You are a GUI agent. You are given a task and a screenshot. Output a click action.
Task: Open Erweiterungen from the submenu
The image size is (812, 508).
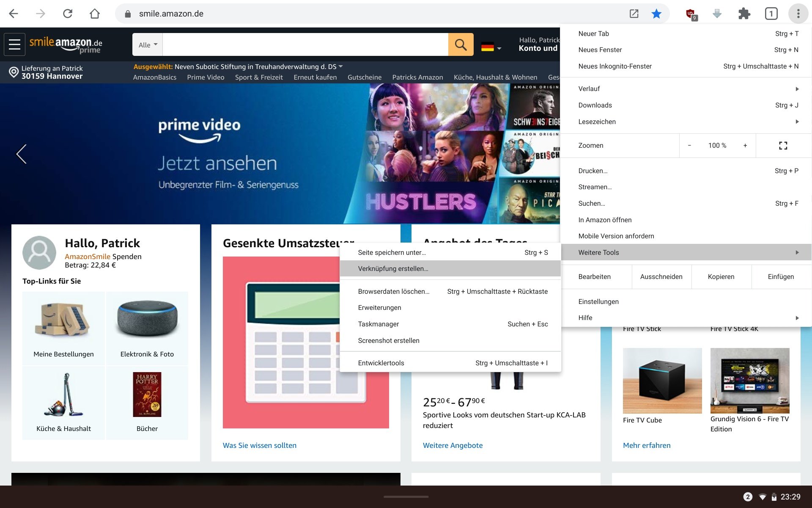(x=450, y=308)
